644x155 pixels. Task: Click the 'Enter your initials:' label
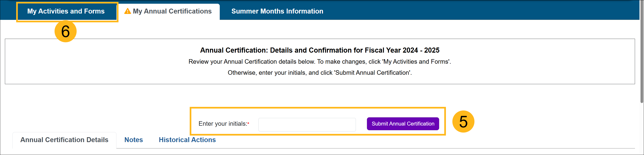coord(222,124)
